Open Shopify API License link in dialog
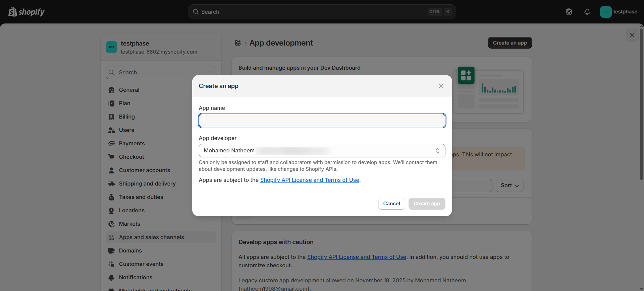This screenshot has width=644, height=291. click(x=309, y=180)
